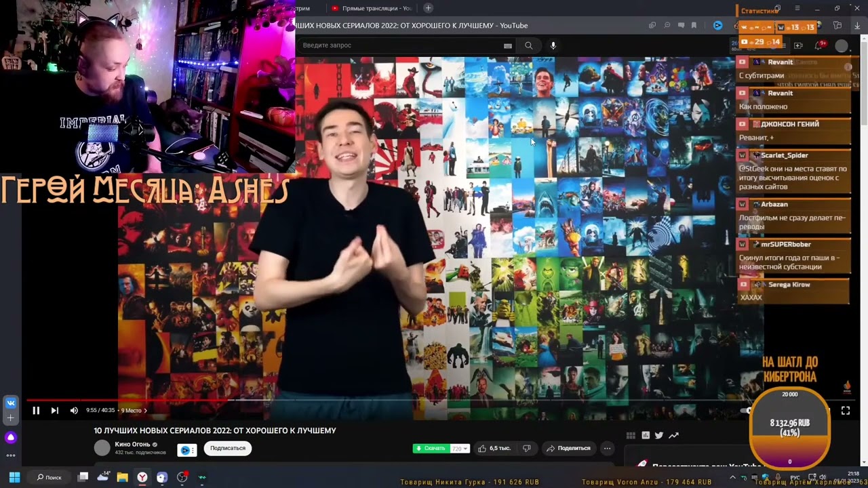Open the Windows Start menu

click(x=14, y=477)
